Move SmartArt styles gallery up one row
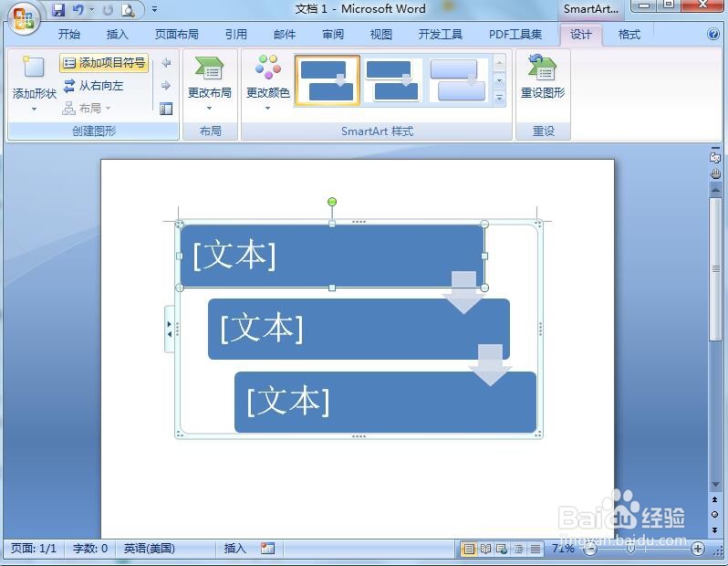The height and width of the screenshot is (566, 728). tap(500, 63)
